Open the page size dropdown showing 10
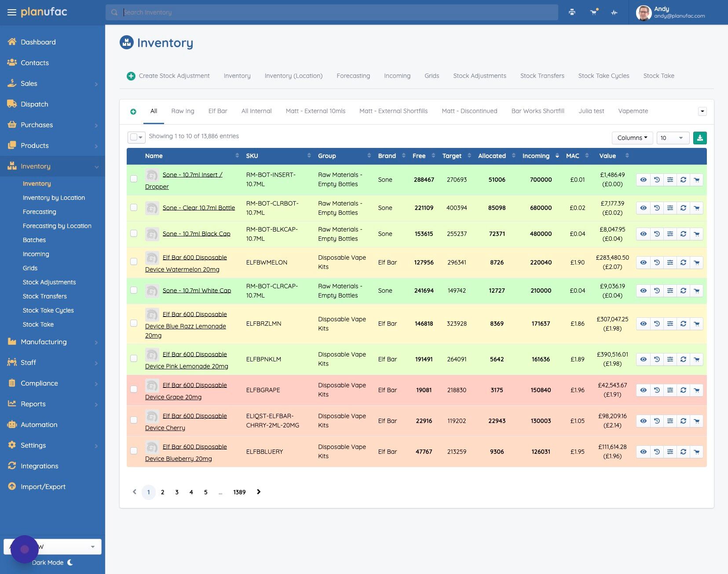The width and height of the screenshot is (728, 574). [x=673, y=138]
